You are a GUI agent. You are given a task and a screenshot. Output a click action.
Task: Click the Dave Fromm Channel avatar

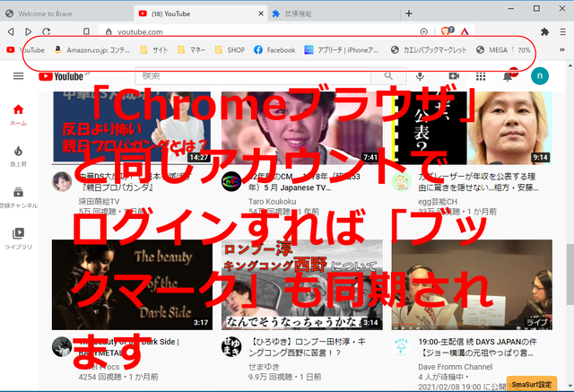pos(401,346)
